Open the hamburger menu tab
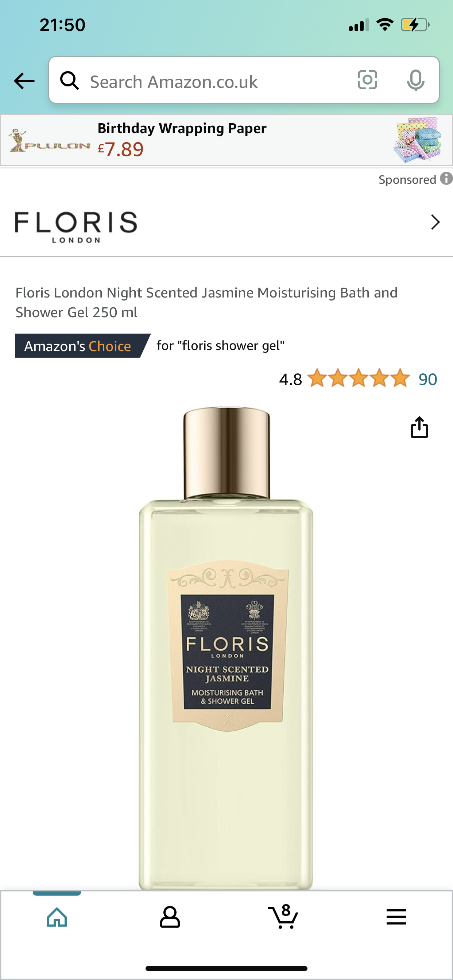The width and height of the screenshot is (453, 980). pos(396,917)
